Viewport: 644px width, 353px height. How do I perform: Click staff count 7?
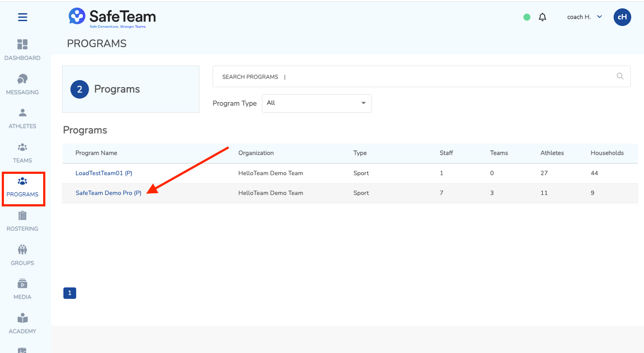click(442, 193)
